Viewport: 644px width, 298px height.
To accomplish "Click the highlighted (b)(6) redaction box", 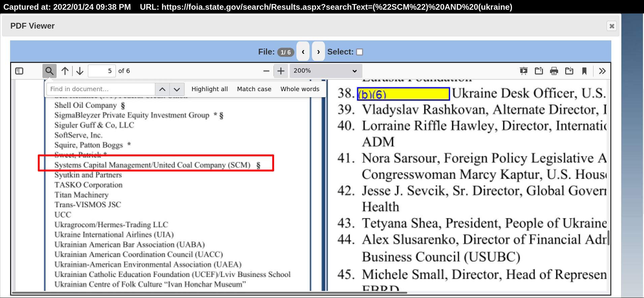I will [404, 94].
